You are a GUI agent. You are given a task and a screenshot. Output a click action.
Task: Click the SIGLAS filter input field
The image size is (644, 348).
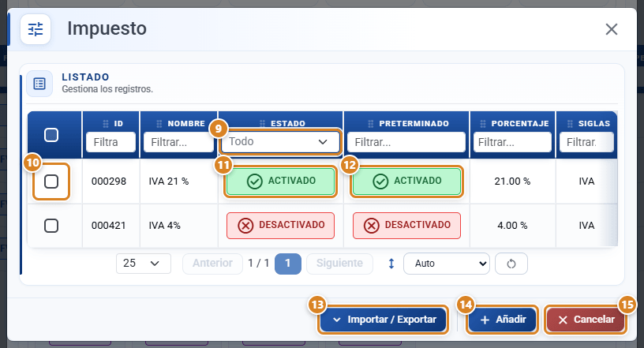pyautogui.click(x=586, y=142)
